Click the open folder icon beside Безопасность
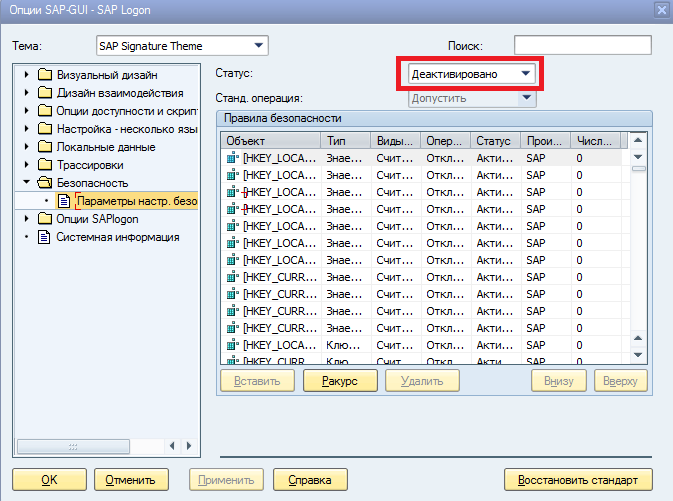The height and width of the screenshot is (501, 673). point(44,183)
